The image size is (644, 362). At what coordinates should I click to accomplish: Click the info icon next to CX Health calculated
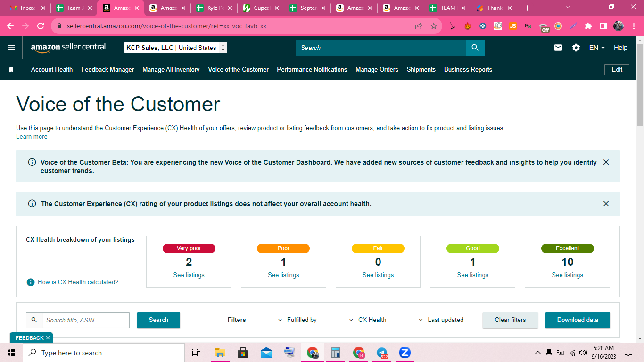[x=31, y=282]
